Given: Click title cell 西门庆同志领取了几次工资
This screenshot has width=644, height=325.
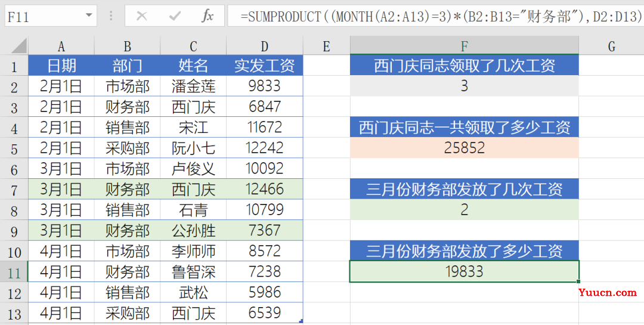Looking at the screenshot, I should [465, 66].
